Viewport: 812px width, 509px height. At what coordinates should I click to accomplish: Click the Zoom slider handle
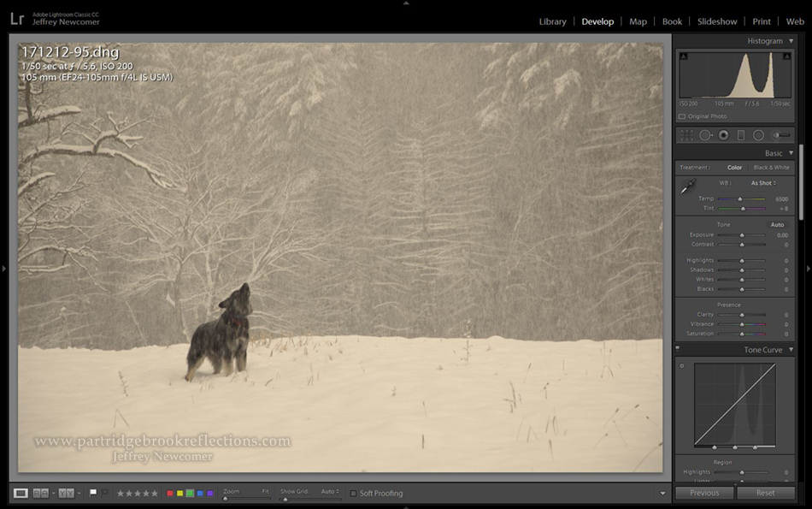tap(226, 499)
